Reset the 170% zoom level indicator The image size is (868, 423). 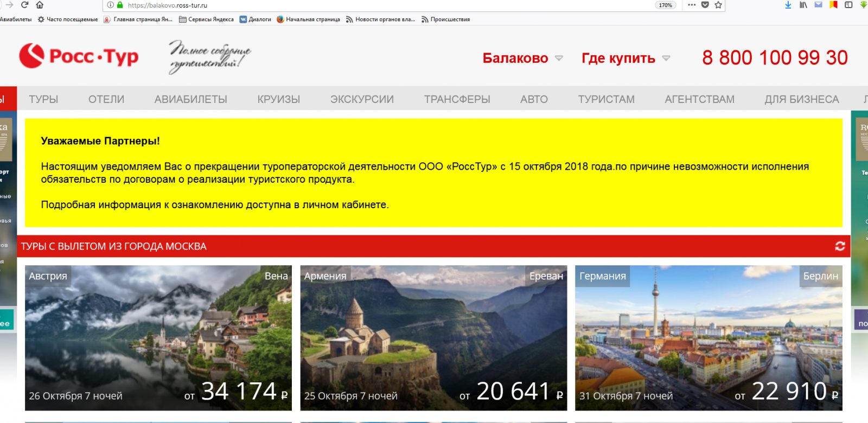pyautogui.click(x=665, y=5)
